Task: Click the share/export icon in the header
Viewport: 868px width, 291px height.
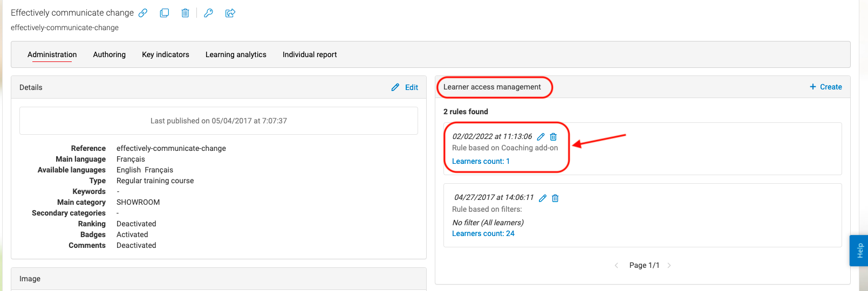Action: (x=230, y=13)
